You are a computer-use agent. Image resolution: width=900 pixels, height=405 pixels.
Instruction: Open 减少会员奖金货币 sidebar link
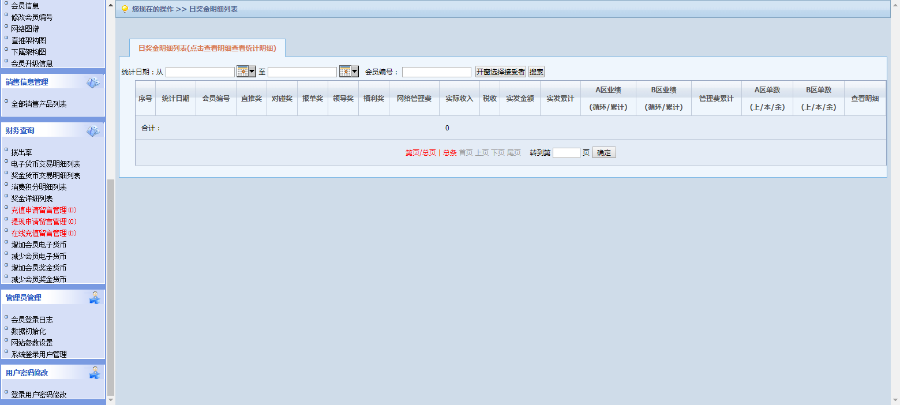tap(39, 279)
